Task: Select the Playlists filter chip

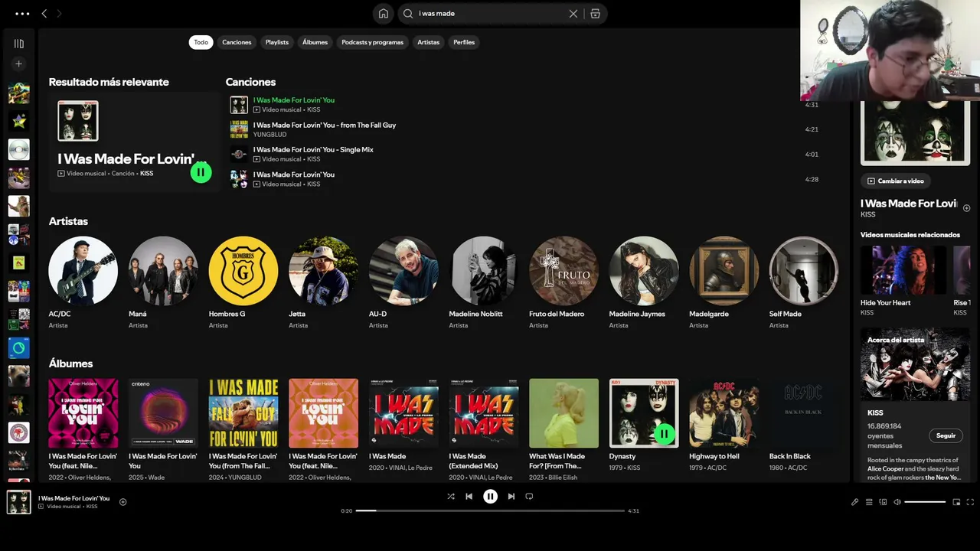Action: click(x=277, y=42)
